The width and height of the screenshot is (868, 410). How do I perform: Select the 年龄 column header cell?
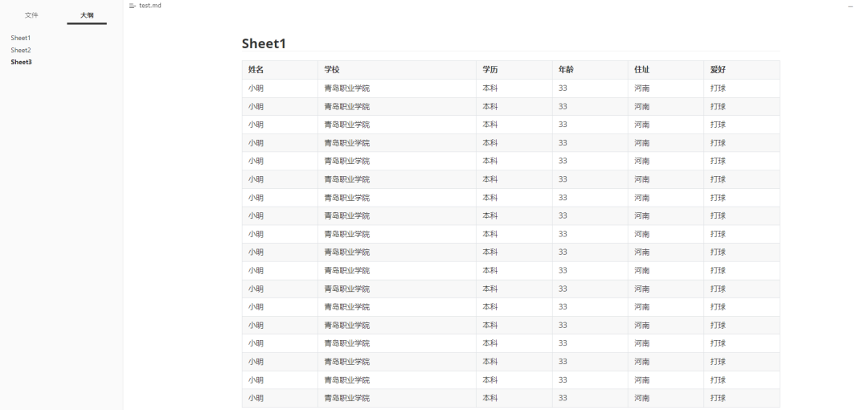pyautogui.click(x=590, y=70)
